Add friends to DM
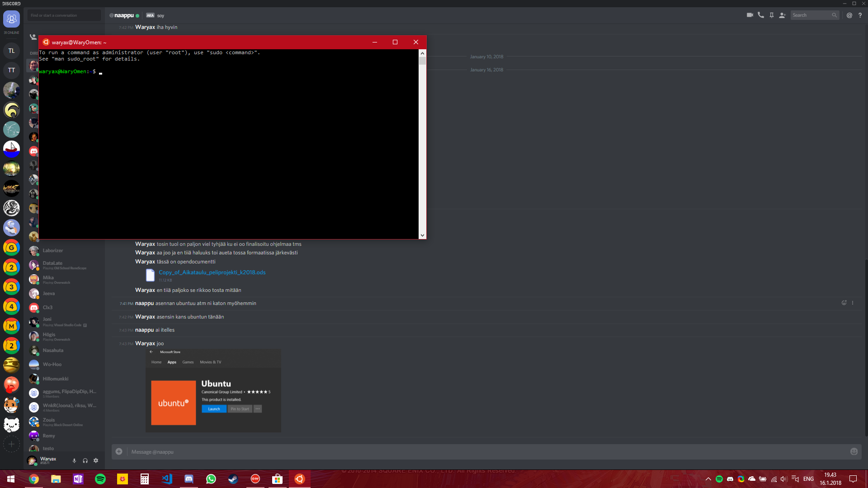The height and width of the screenshot is (488, 868). point(783,15)
